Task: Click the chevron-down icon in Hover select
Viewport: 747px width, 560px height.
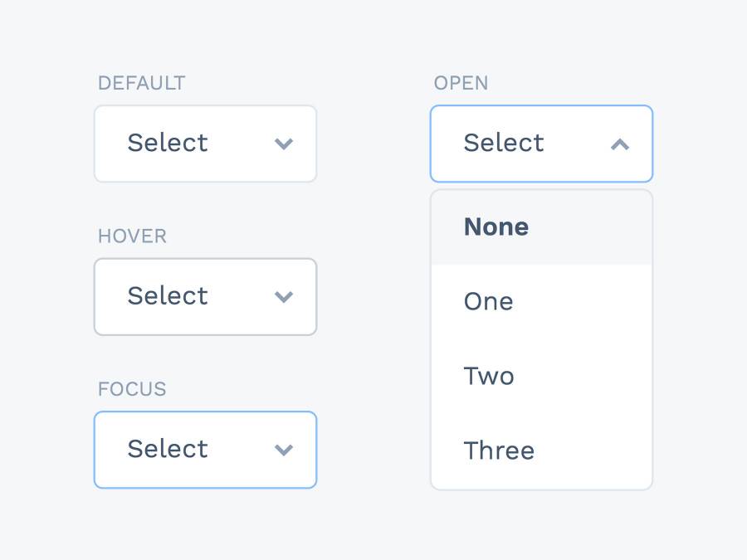Action: pos(284,297)
